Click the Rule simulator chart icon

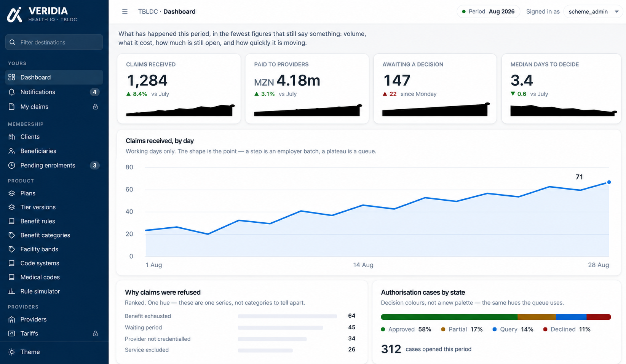(x=12, y=291)
